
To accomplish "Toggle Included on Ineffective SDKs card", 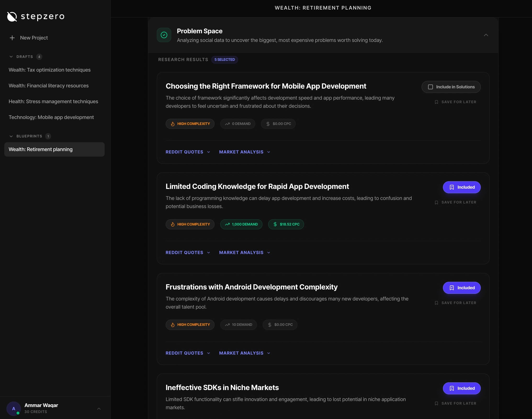I will 461,388.
